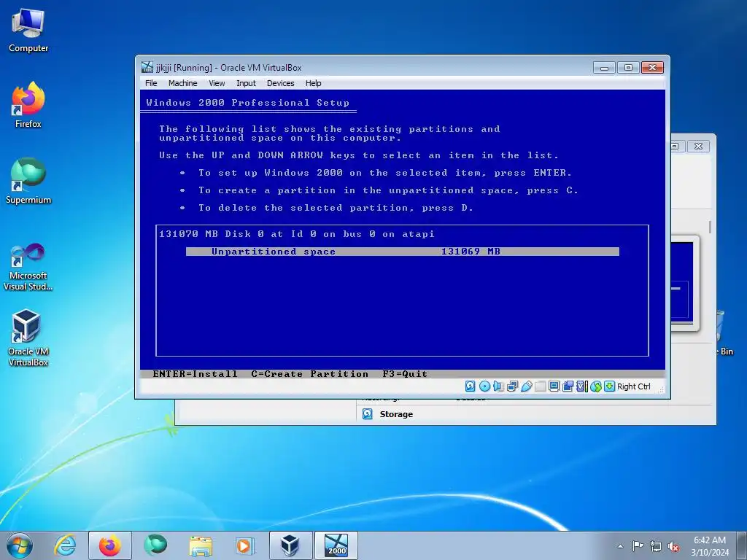Click the recording indicator in VM status bar
Viewport: 747px width, 560px height.
pyautogui.click(x=568, y=386)
